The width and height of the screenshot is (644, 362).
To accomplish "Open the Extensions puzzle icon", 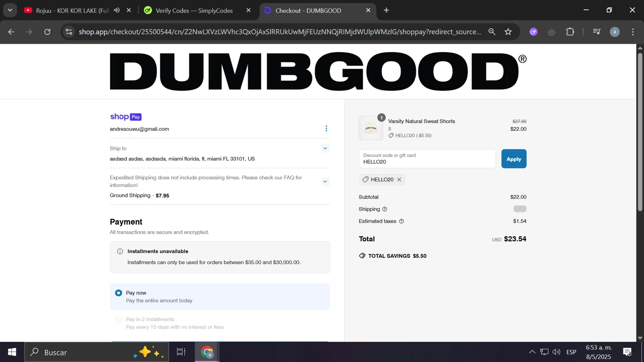I will click(570, 32).
